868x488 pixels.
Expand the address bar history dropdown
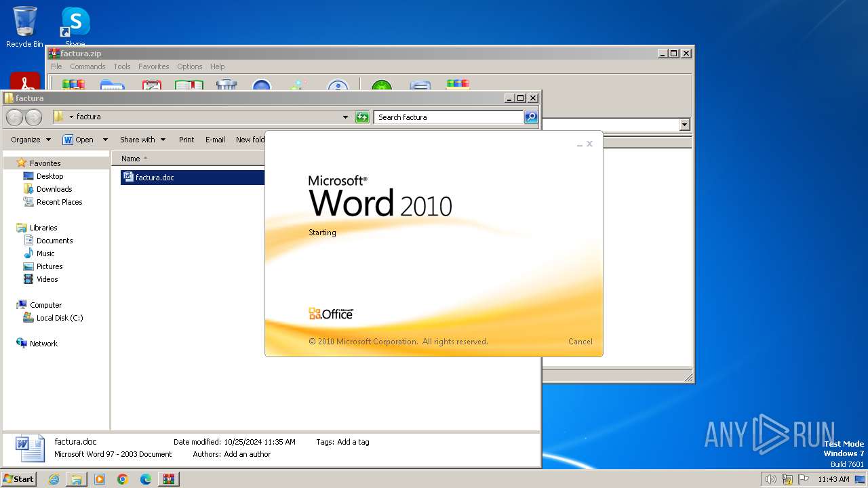346,117
